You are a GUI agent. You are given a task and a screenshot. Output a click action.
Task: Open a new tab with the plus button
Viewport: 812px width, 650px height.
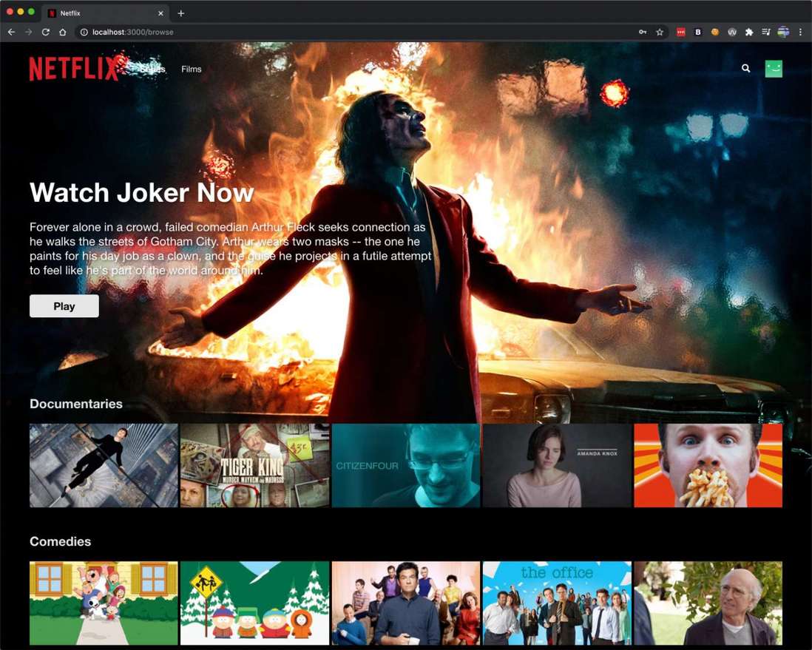[180, 13]
